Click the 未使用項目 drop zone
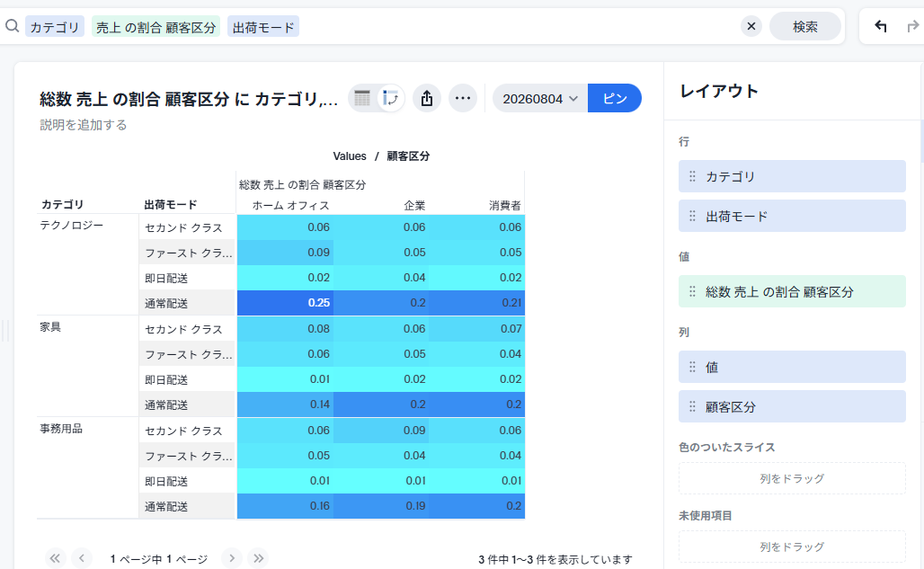924x569 pixels. coord(792,547)
